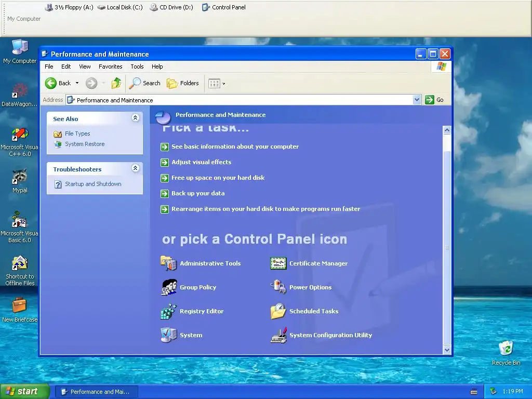Go up one folder level
Viewport: 532px width, 399px height.
click(x=116, y=83)
